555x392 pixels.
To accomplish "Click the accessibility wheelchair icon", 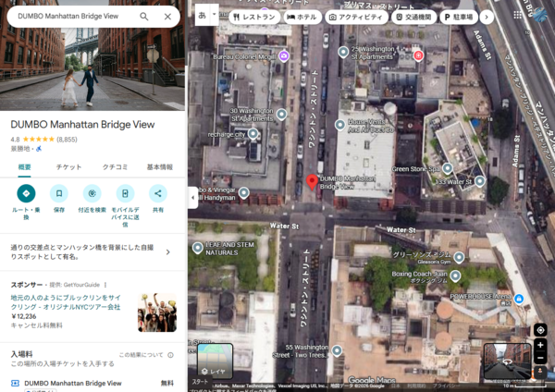I will tap(39, 149).
